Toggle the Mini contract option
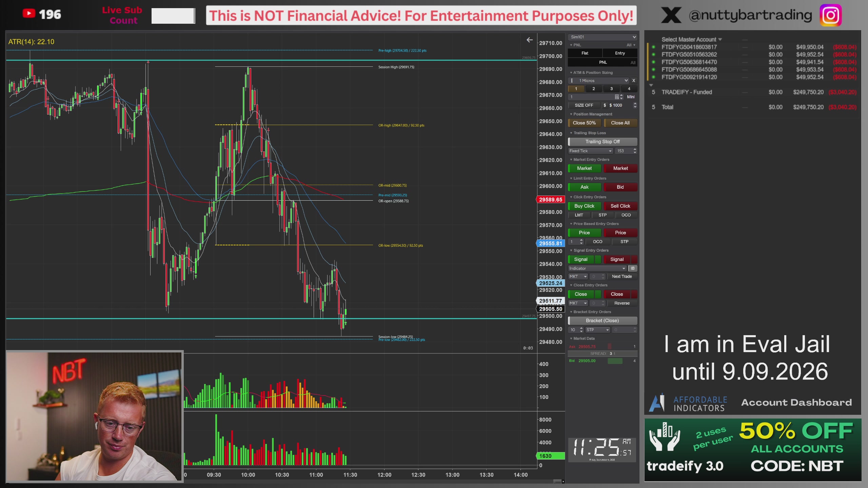868x488 pixels. pyautogui.click(x=631, y=97)
